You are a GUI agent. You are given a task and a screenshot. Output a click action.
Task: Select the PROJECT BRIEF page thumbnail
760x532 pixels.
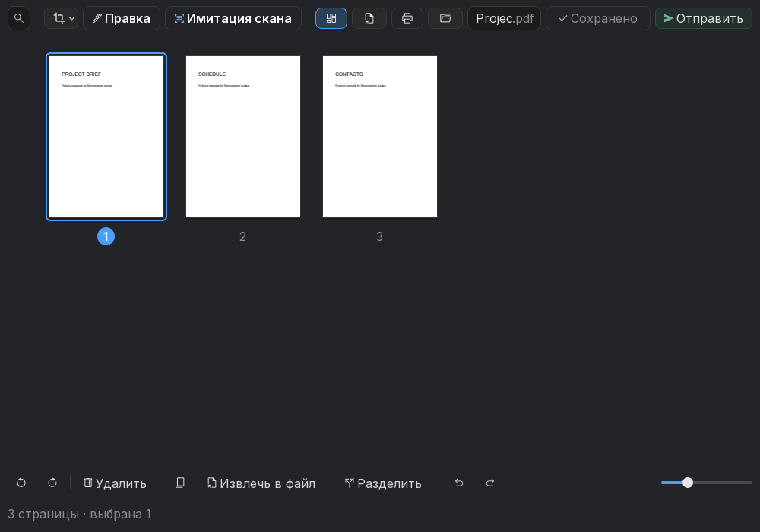pyautogui.click(x=106, y=137)
